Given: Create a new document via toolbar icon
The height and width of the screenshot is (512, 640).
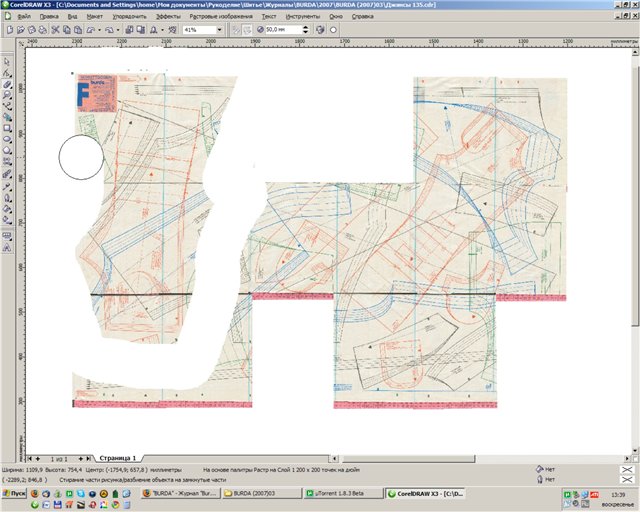Looking at the screenshot, I should (x=8, y=31).
